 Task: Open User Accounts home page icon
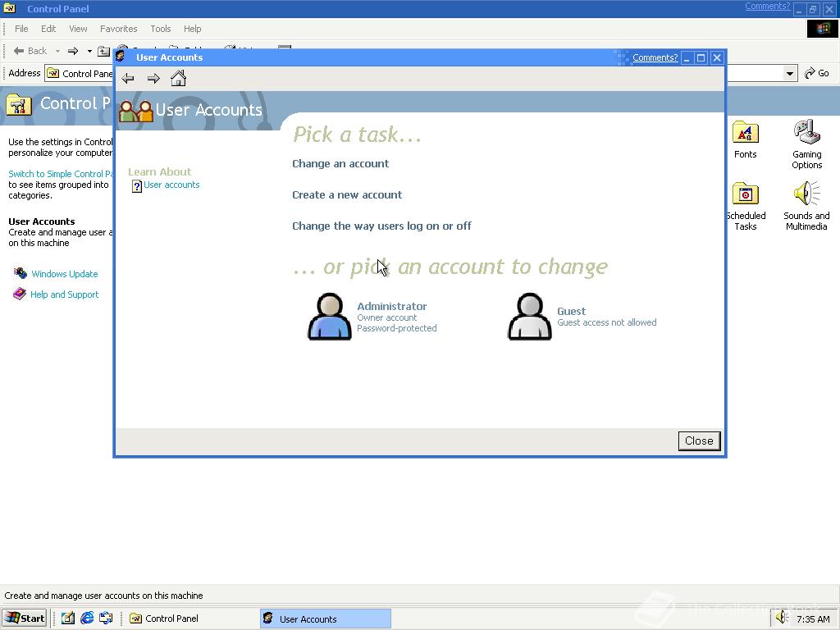[178, 79]
